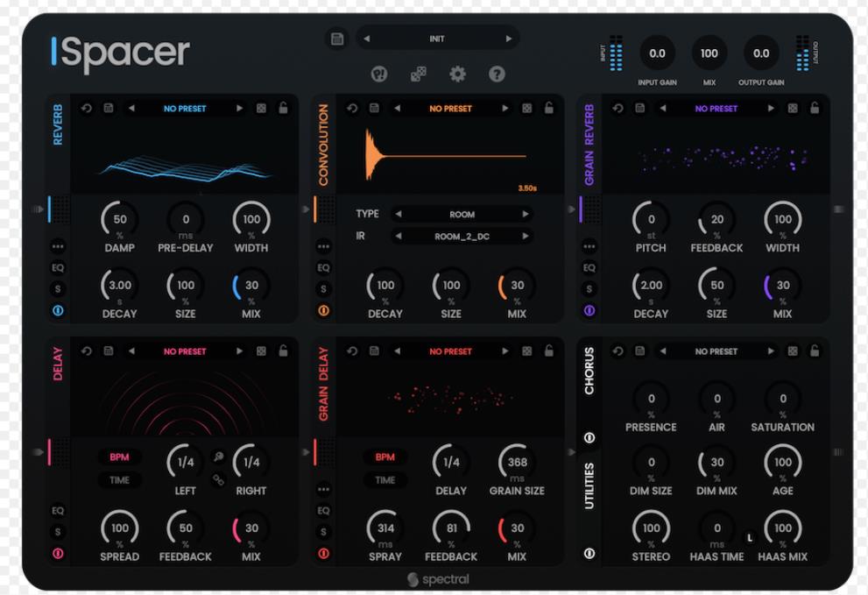
Task: Reset the Delay module
Action: (87, 351)
